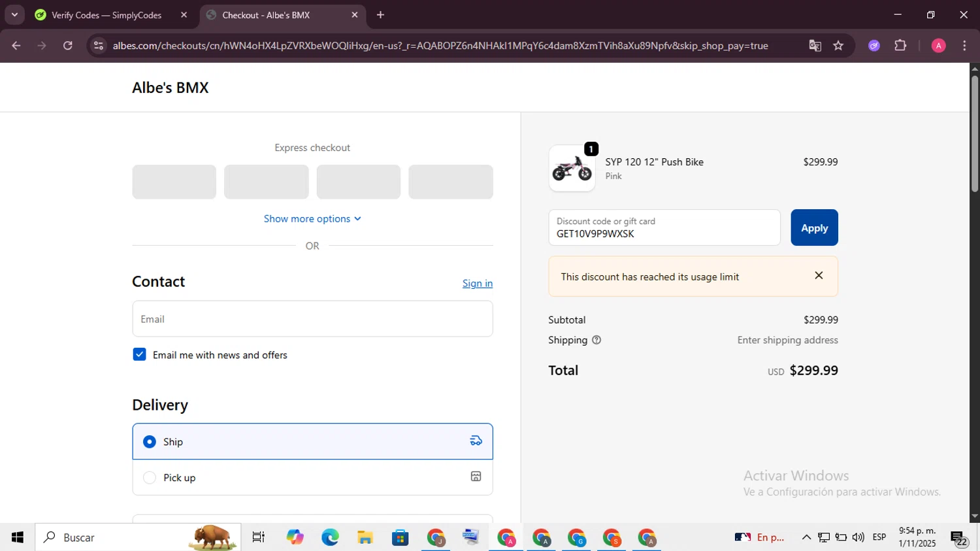This screenshot has height=551, width=980.
Task: Open the notification center icon
Action: pyautogui.click(x=959, y=538)
